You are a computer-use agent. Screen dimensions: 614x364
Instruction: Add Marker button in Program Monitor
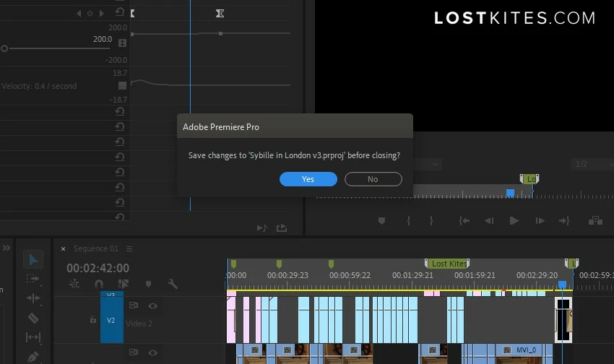click(381, 221)
